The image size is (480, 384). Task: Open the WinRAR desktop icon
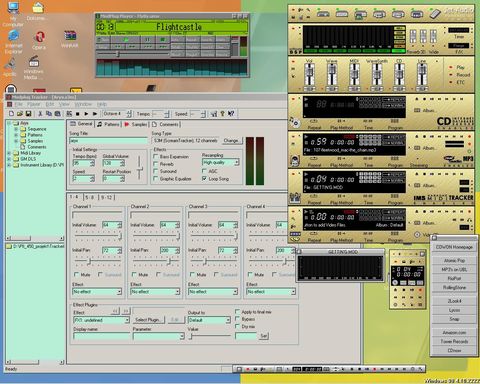coord(70,35)
